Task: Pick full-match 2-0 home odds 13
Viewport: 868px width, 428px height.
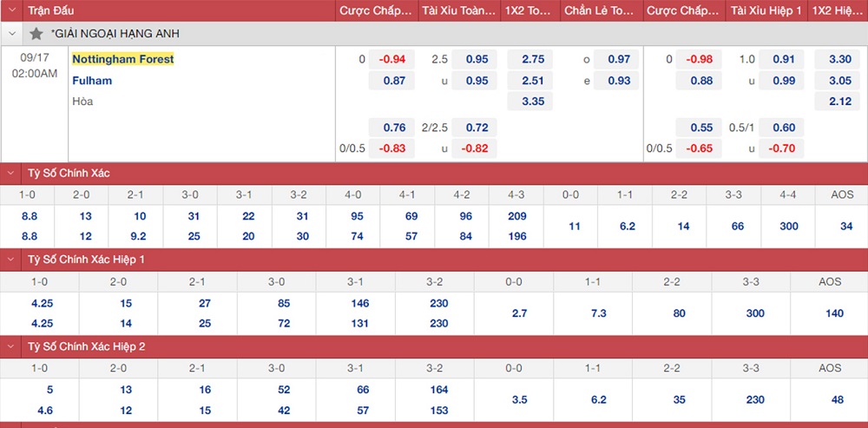Action: click(85, 216)
